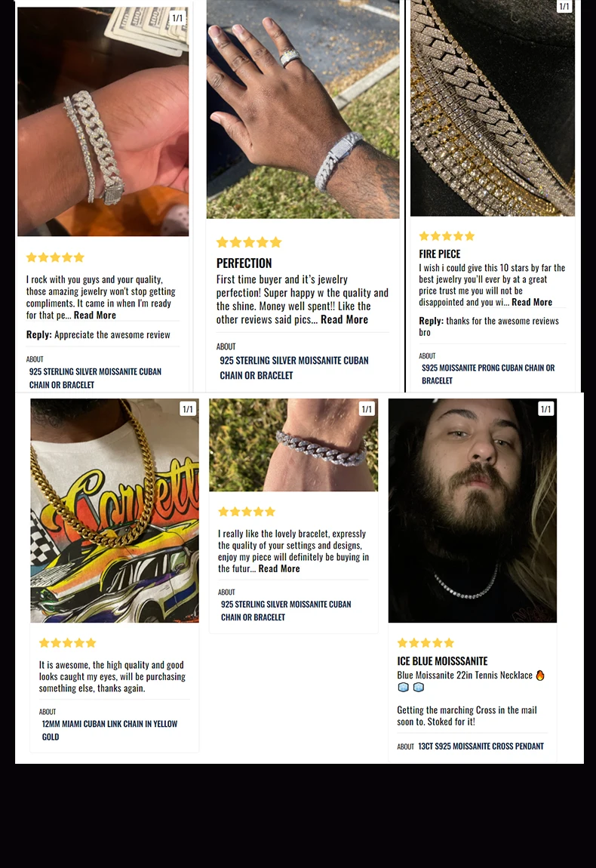Open 13CT S925 Moissanite Cross Pendant link
The height and width of the screenshot is (868, 596).
[x=481, y=746]
